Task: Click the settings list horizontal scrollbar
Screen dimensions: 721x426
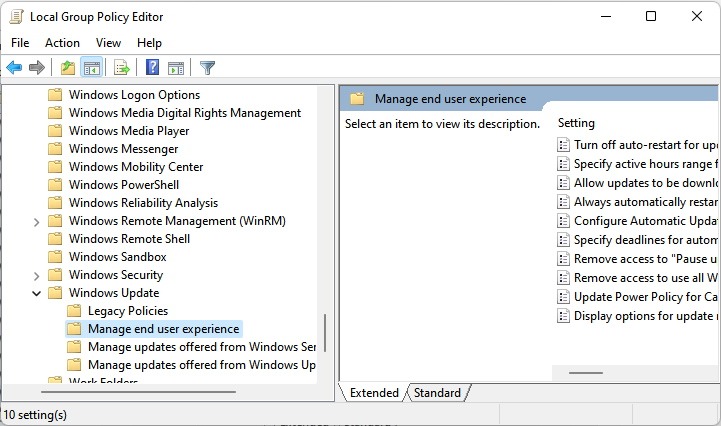Action: point(586,373)
